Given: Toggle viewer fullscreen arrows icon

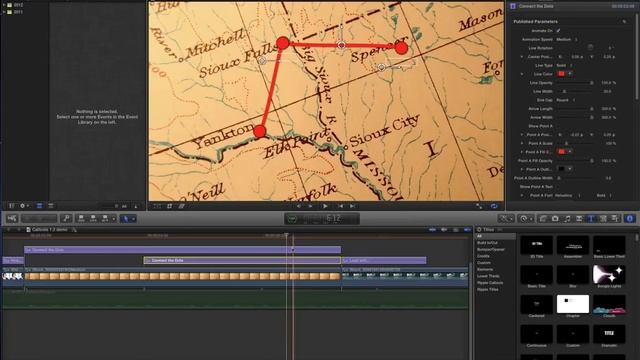Looking at the screenshot, I should [479, 206].
